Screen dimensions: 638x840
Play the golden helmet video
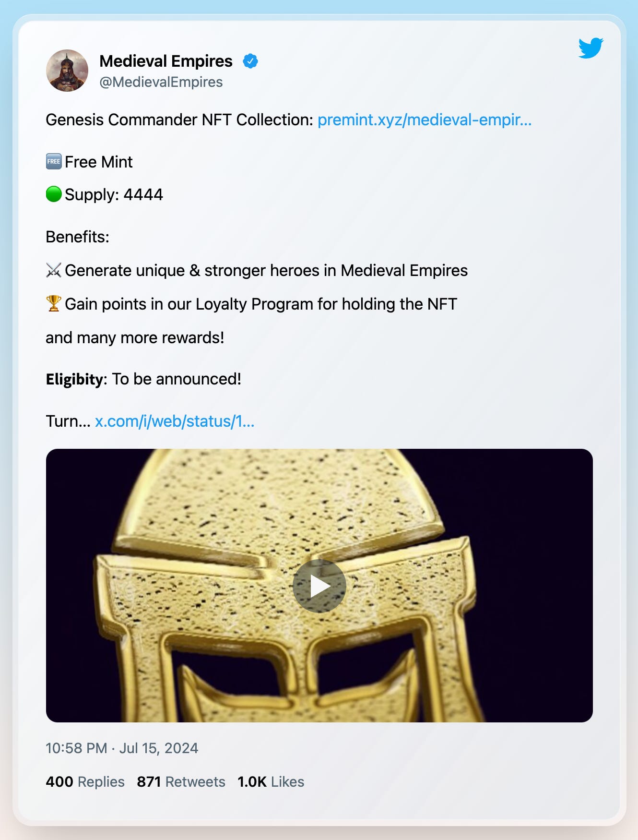pos(319,586)
